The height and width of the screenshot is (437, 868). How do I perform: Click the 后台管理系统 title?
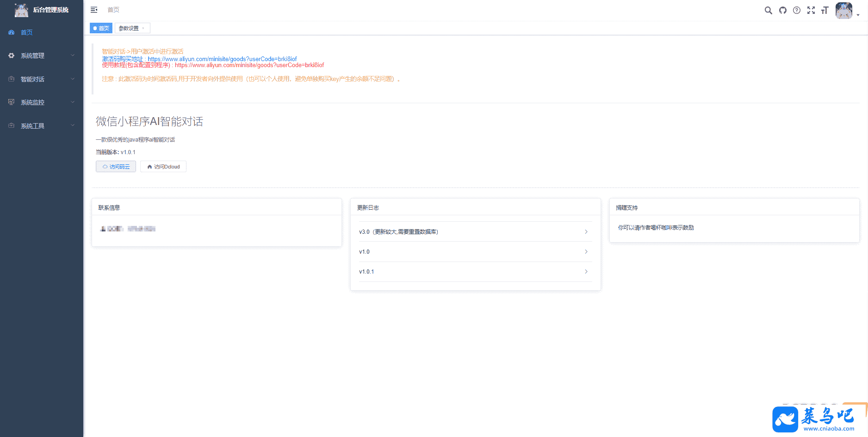pos(51,10)
